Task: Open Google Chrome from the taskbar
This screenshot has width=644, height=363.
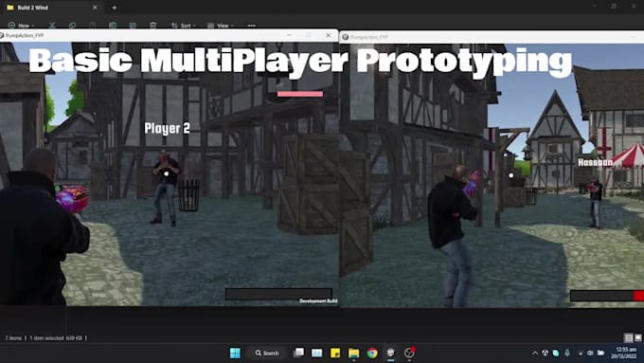Action: click(x=372, y=353)
